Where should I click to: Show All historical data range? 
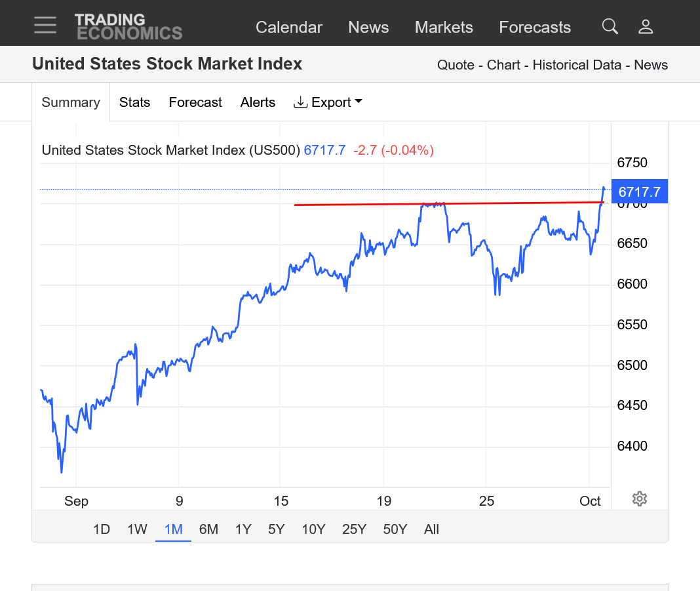pos(431,529)
